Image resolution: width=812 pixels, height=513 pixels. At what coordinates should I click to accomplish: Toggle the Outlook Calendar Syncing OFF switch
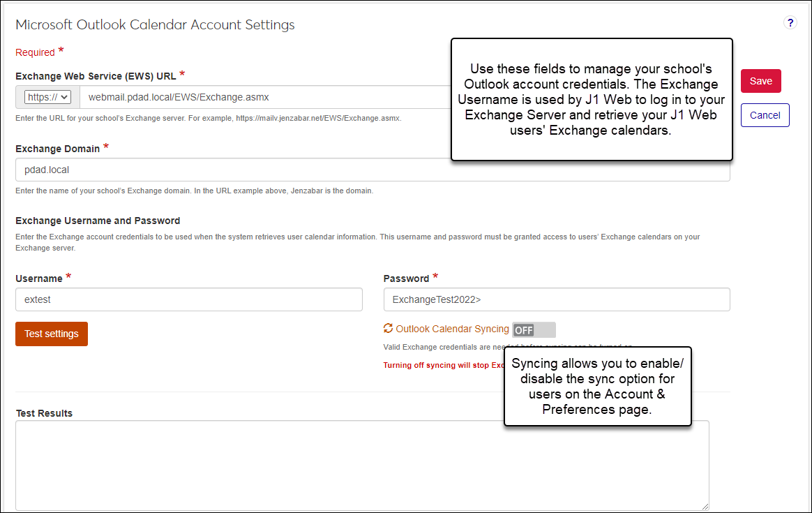(534, 330)
